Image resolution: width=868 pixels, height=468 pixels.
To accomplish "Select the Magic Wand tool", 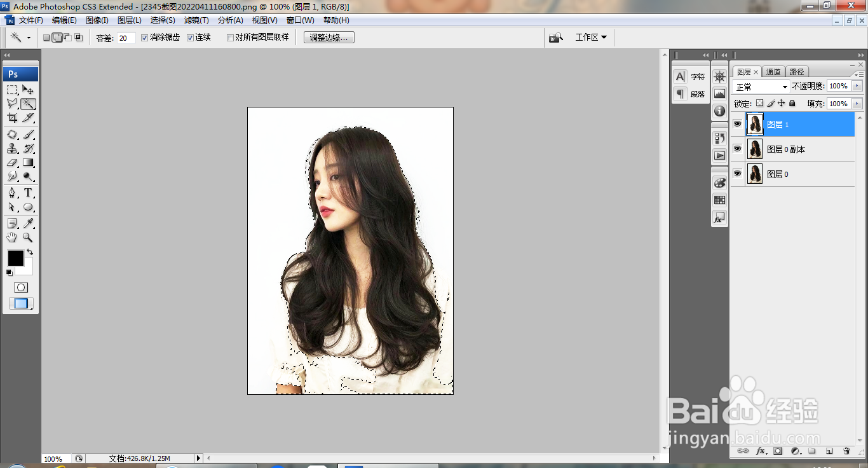I will (x=29, y=104).
